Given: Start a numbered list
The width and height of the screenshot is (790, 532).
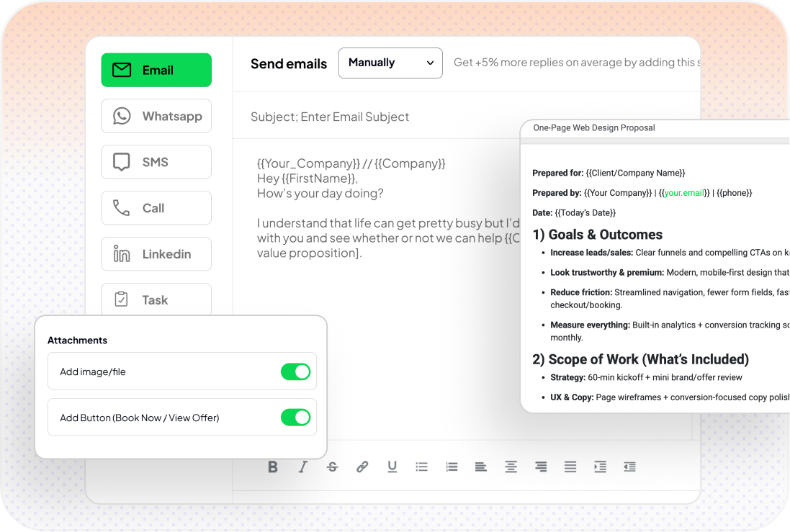Looking at the screenshot, I should (452, 466).
